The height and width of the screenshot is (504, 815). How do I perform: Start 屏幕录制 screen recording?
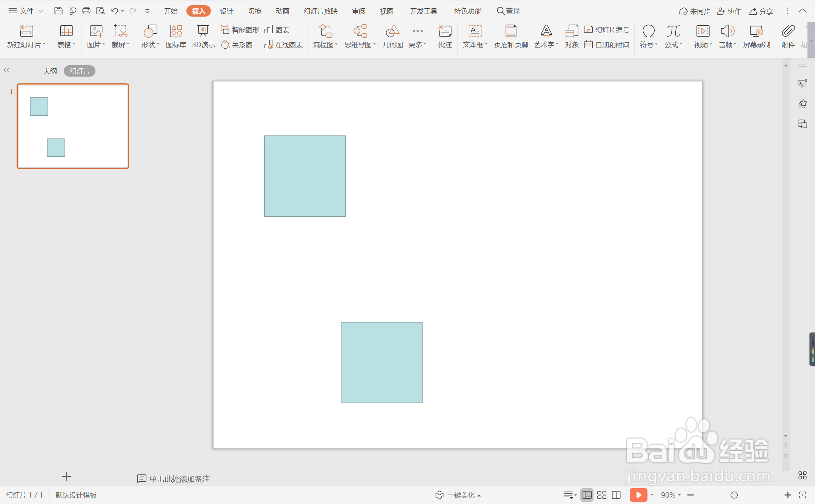(x=757, y=37)
